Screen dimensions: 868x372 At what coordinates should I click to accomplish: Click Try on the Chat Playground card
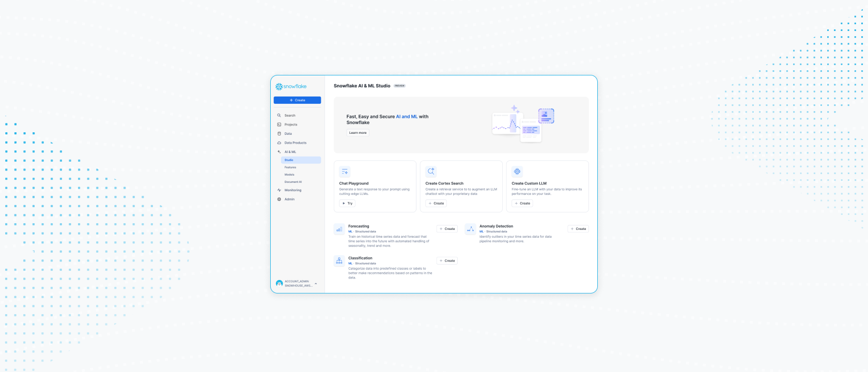pyautogui.click(x=347, y=204)
